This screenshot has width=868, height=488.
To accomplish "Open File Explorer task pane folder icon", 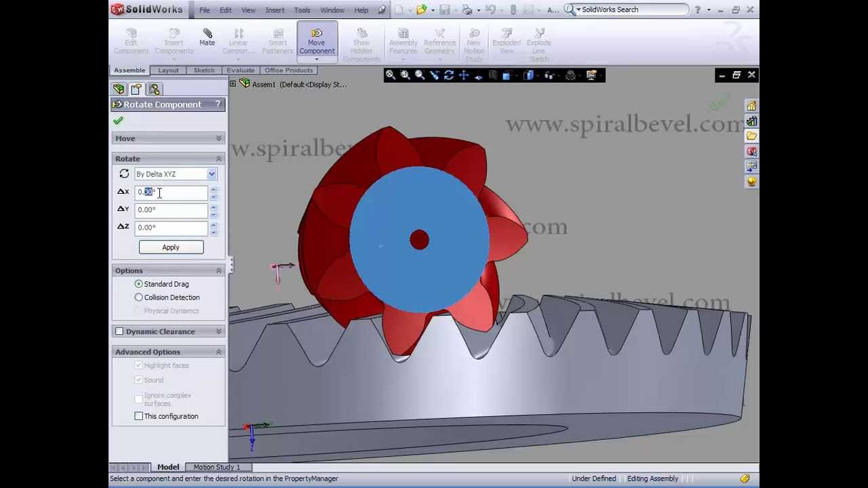I will (751, 136).
